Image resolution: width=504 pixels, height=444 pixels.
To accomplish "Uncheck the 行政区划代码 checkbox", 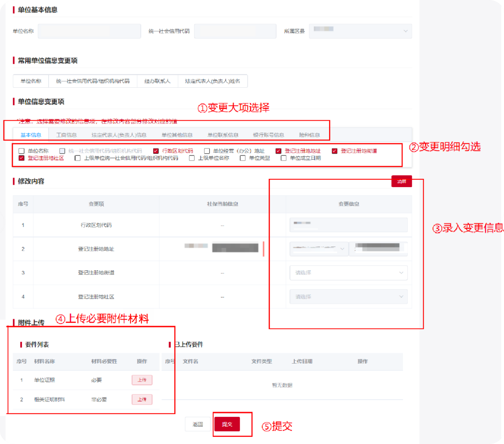I will (x=156, y=151).
